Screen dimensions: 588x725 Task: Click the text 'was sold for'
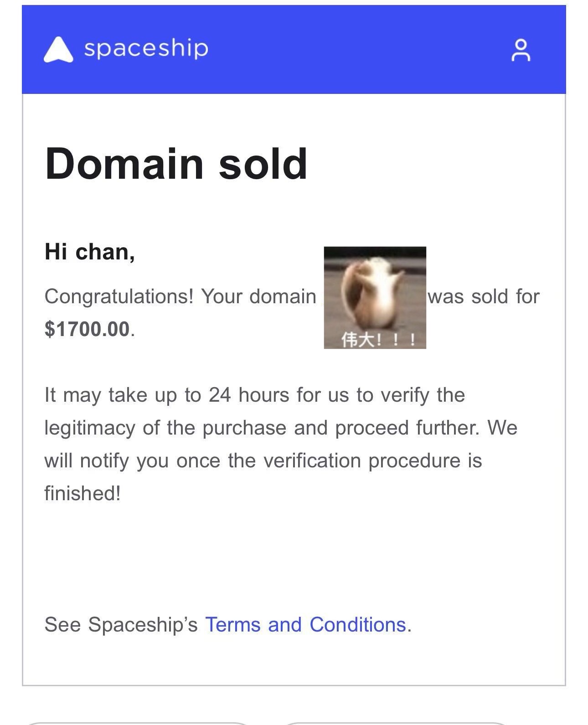(484, 296)
